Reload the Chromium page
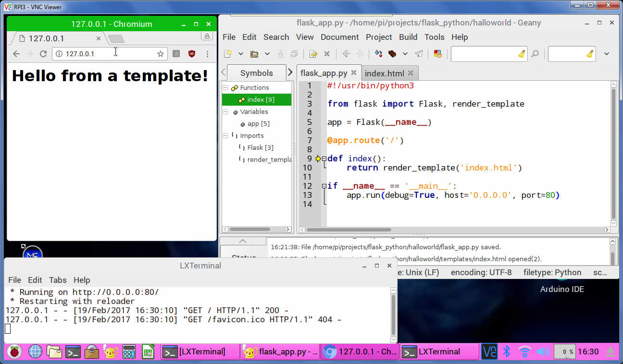This screenshot has width=623, height=364. (x=43, y=54)
